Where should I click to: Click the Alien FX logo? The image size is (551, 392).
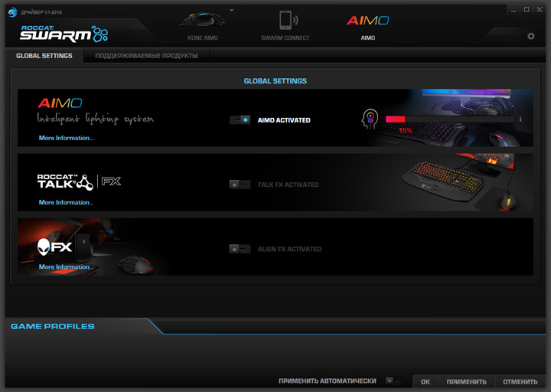54,247
